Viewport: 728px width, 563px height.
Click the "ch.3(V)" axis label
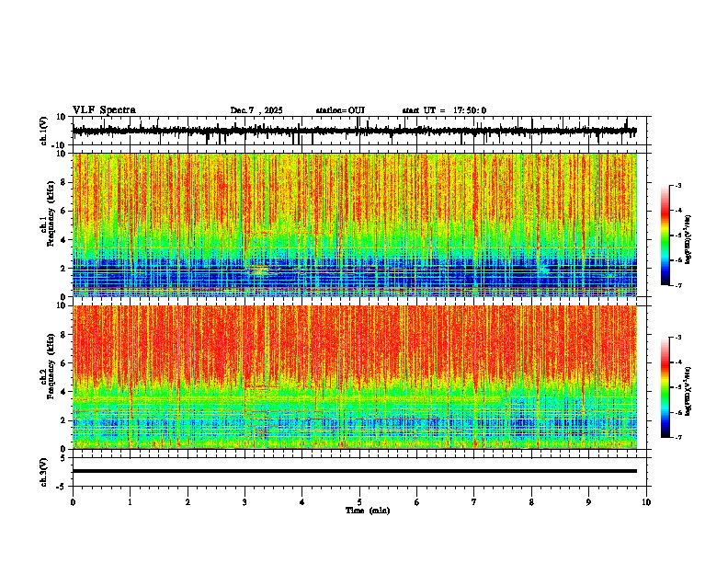pyautogui.click(x=44, y=472)
